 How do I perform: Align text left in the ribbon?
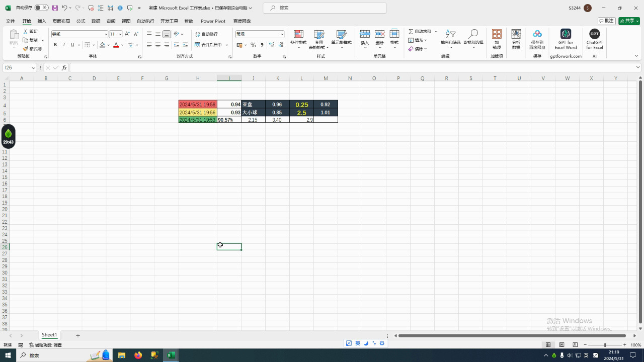(x=149, y=45)
